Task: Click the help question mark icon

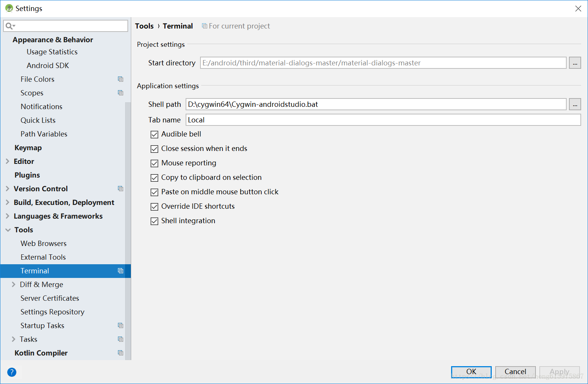Action: [x=12, y=372]
